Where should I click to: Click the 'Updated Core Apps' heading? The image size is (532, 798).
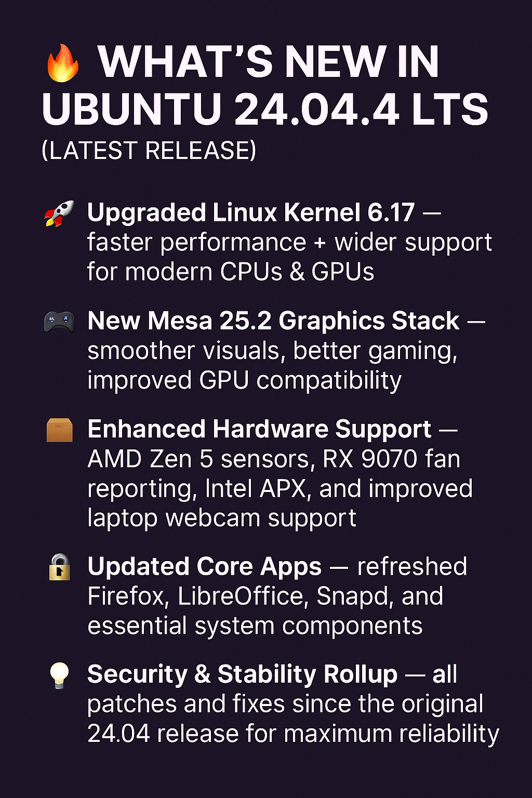[x=205, y=567]
